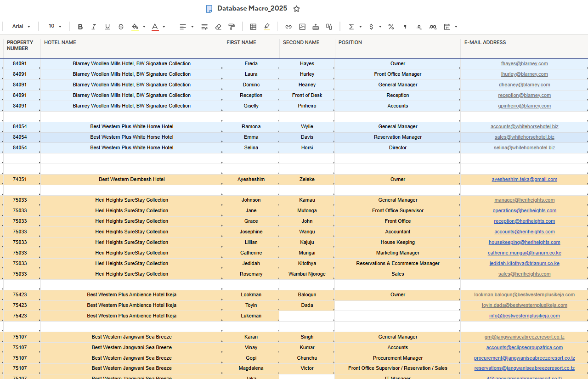Click the increase decimal places icon
Viewport: 588px width, 379px height.
click(432, 27)
